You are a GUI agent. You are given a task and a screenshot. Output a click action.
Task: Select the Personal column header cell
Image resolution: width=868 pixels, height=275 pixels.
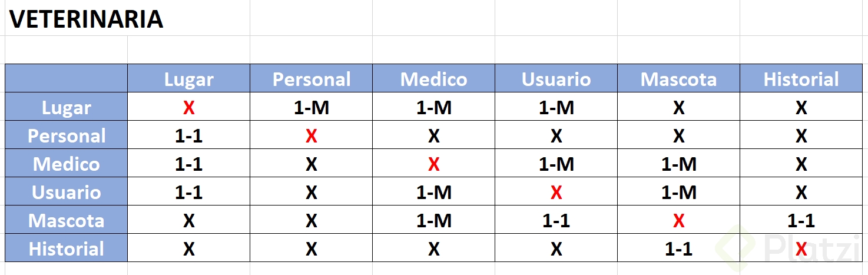(x=311, y=79)
